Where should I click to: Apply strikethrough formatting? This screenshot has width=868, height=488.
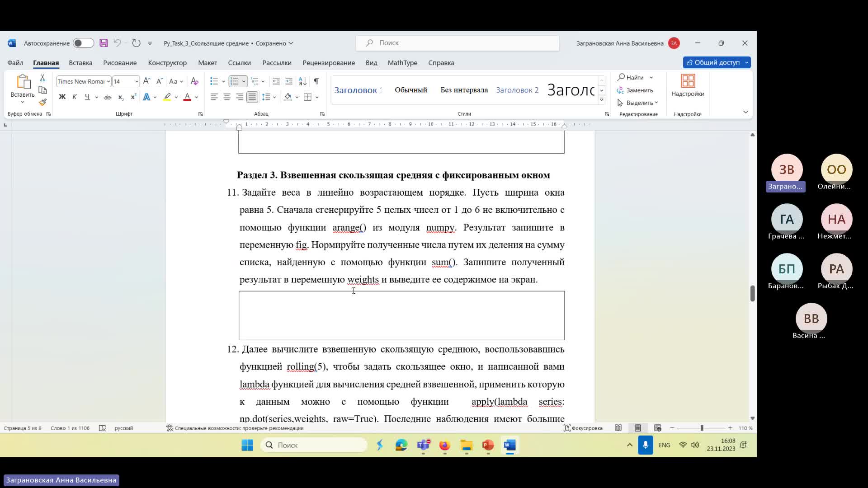click(108, 97)
